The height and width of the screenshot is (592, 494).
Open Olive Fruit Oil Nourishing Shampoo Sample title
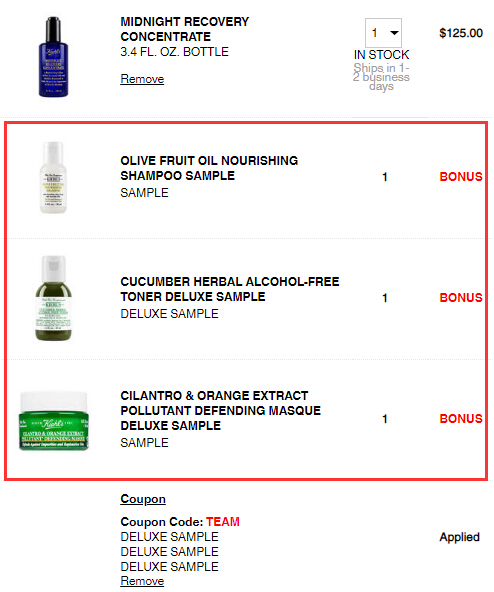209,168
